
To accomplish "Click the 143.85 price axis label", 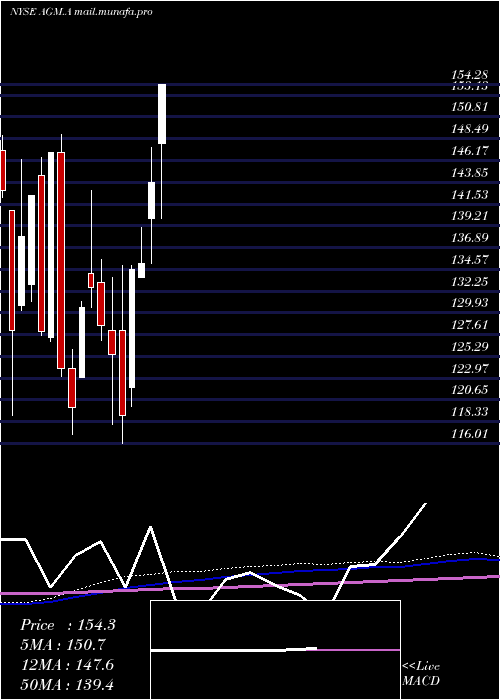I will tap(468, 173).
